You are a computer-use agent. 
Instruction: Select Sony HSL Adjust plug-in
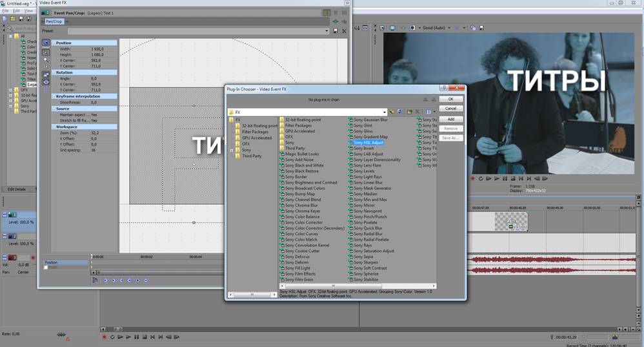point(368,143)
